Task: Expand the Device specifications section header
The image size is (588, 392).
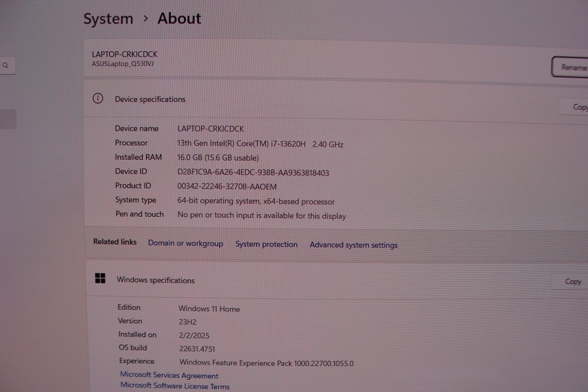Action: tap(336, 100)
